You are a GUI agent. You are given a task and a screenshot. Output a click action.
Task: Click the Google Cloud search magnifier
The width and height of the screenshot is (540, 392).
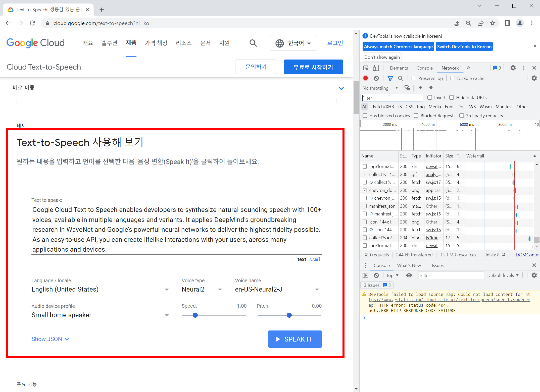[x=253, y=43]
